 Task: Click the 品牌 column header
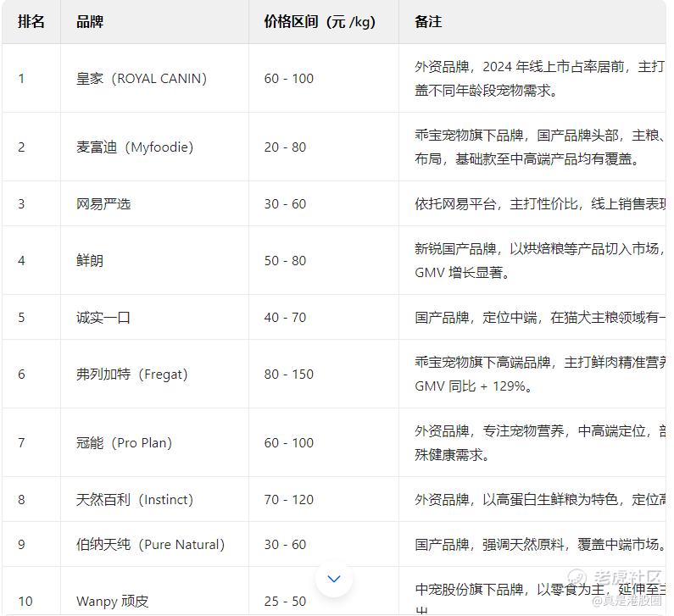point(90,21)
